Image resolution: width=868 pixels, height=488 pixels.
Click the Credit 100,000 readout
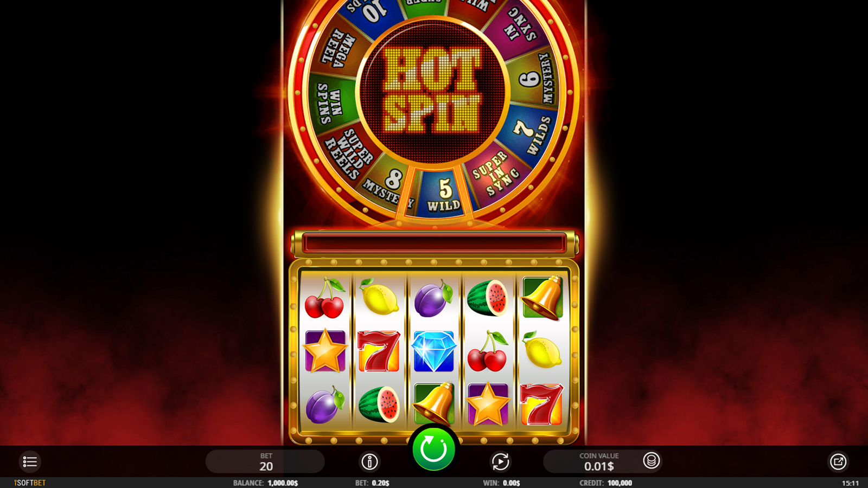(605, 483)
